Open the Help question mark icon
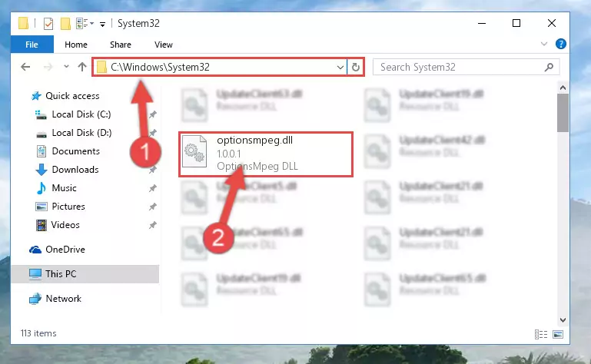The image size is (591, 364). point(560,44)
